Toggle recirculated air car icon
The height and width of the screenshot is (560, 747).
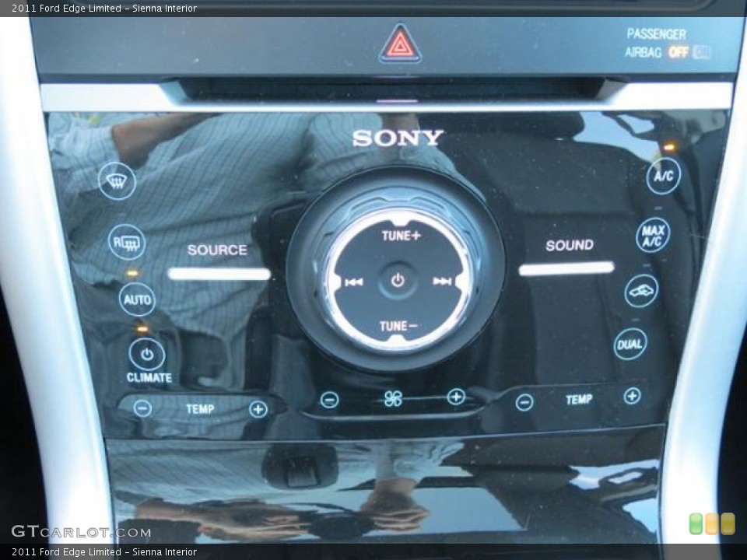click(642, 290)
